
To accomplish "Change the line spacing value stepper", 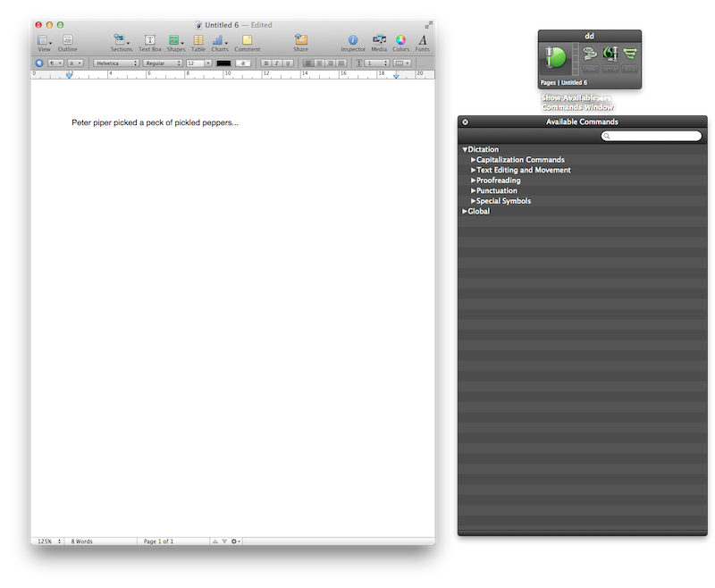I will click(386, 63).
